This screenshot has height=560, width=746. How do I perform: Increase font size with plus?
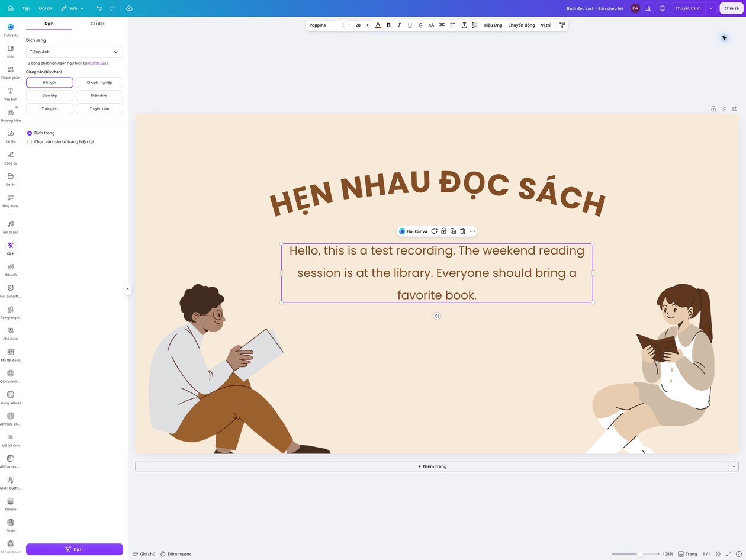tap(367, 25)
